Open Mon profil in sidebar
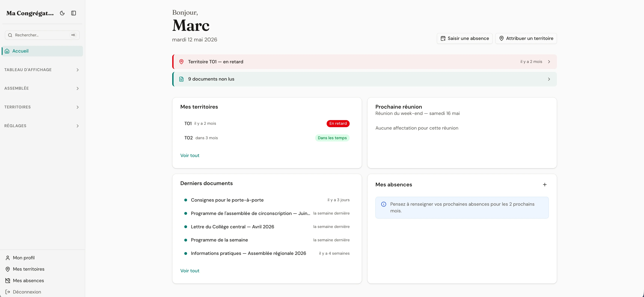 42,258
